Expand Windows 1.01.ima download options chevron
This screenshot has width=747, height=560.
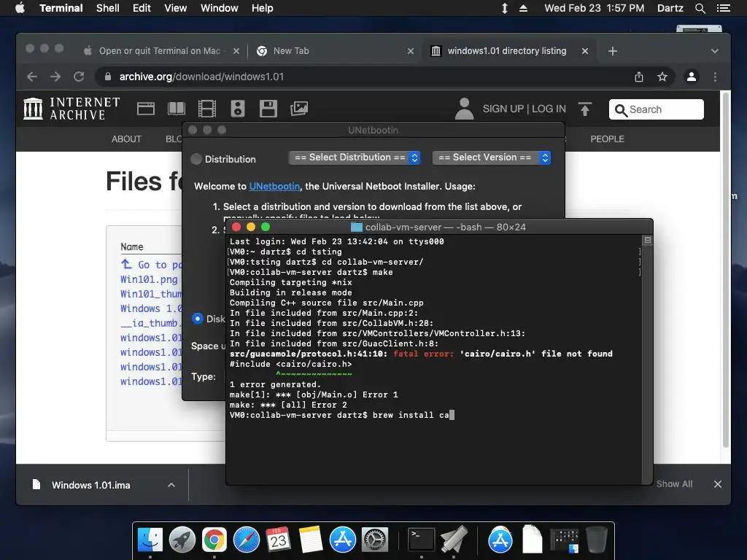point(171,485)
